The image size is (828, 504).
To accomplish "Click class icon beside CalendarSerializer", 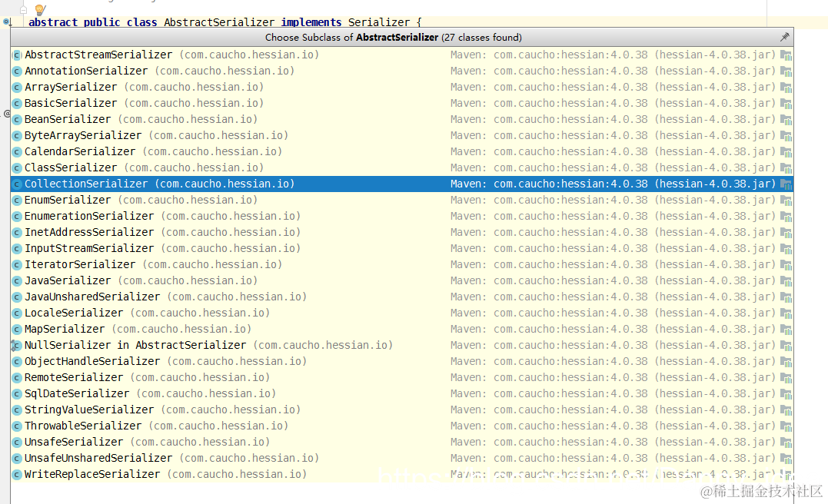I will 17,152.
